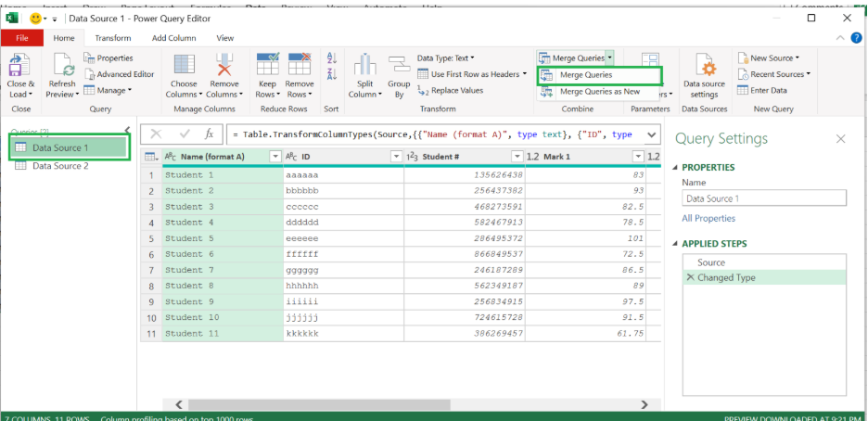Click the Merge Queries ribbon button

572,57
